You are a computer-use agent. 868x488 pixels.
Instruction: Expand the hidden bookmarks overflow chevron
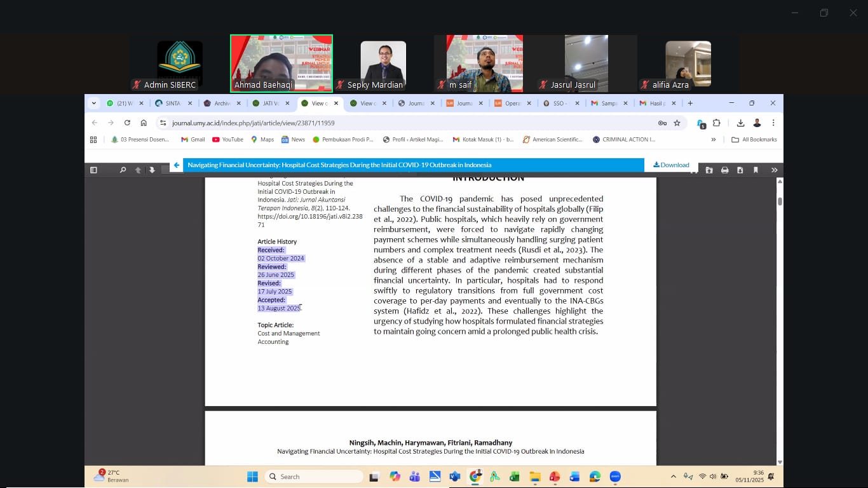point(713,140)
